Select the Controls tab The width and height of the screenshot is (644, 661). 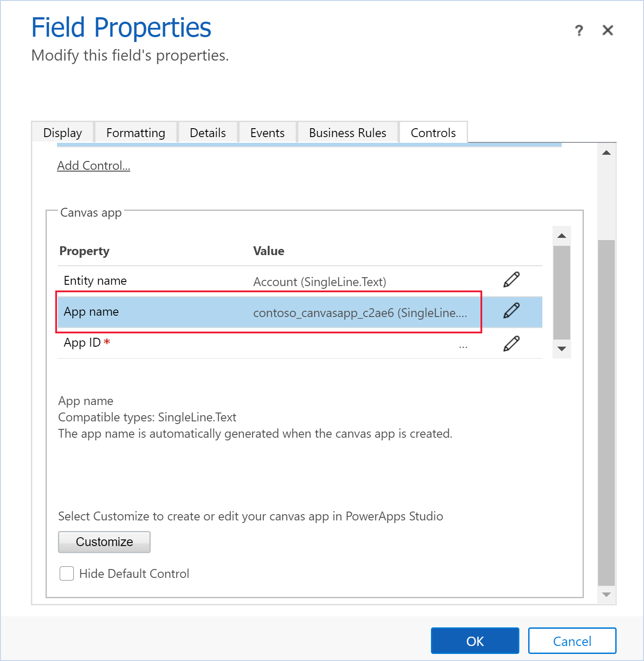point(433,132)
